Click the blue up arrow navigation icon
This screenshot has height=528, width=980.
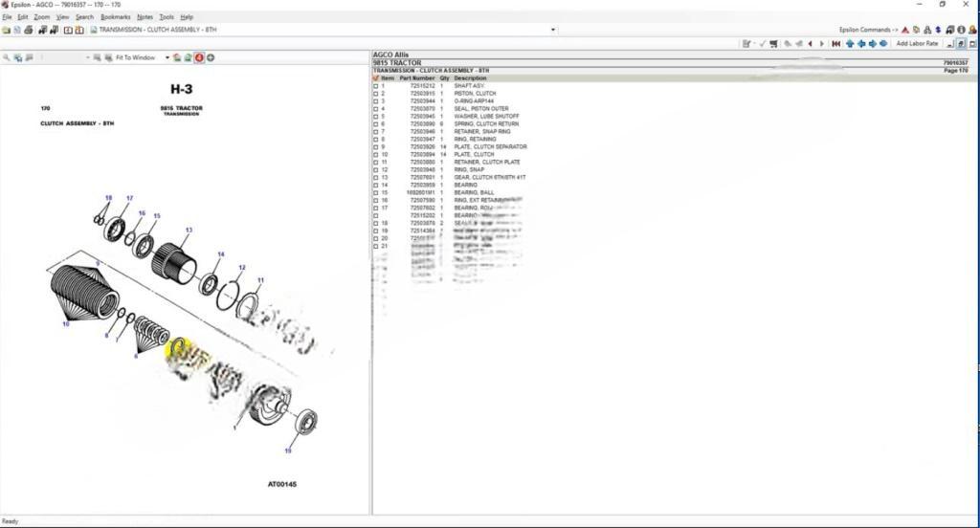point(849,43)
